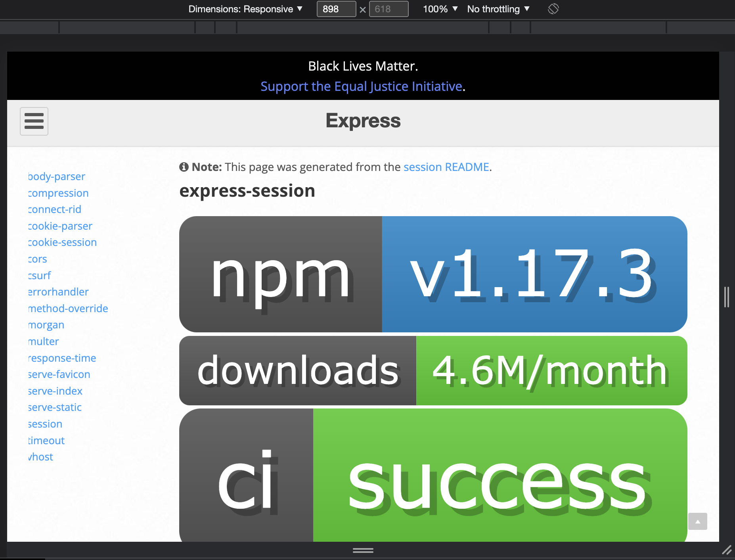
Task: Open the sidebar hamburger menu
Action: point(34,121)
